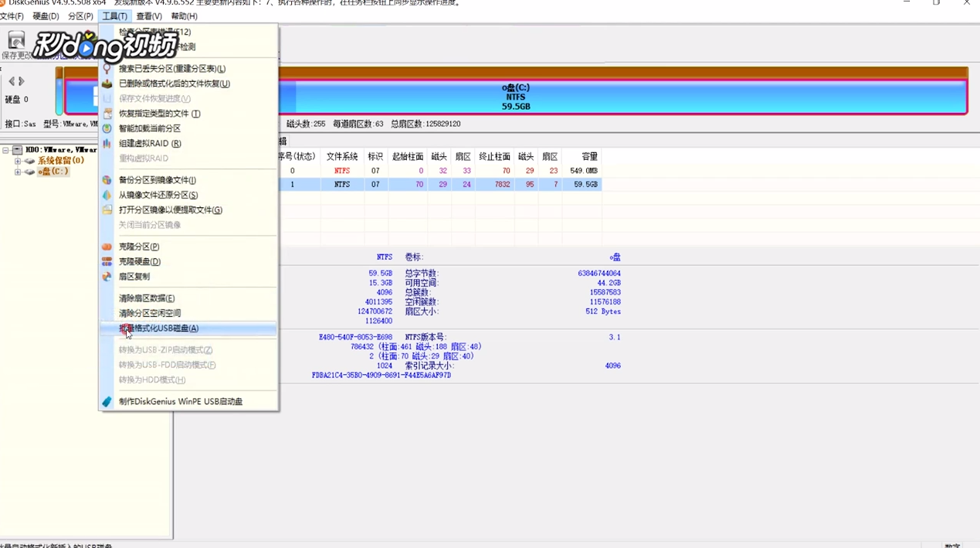
Task: Click the 总扇区数:125829120 text
Action: [426, 124]
